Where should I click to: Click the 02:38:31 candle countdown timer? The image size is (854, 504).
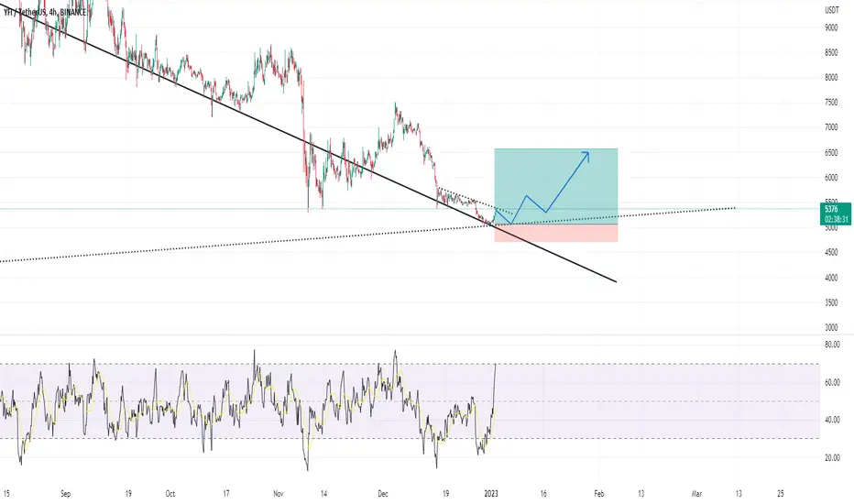click(835, 220)
